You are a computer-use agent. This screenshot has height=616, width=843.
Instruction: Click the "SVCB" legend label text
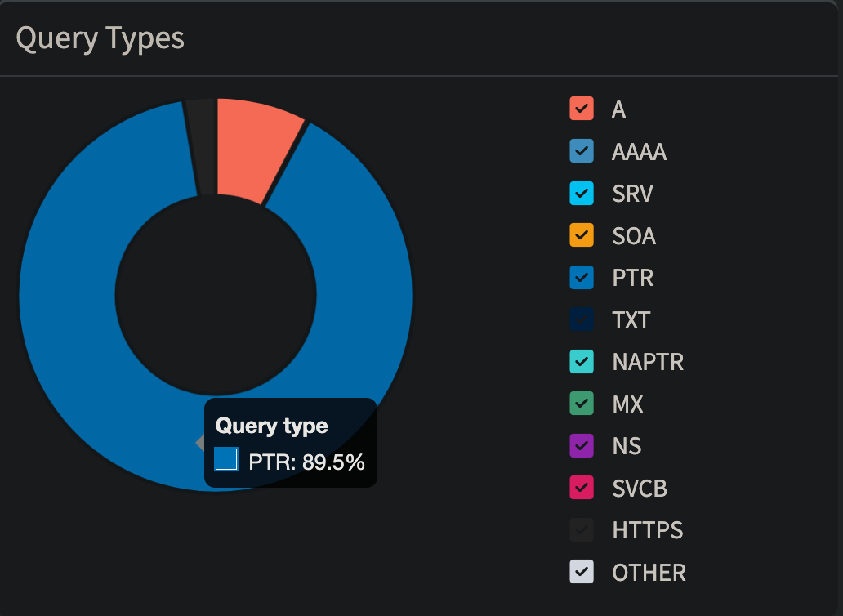click(639, 489)
